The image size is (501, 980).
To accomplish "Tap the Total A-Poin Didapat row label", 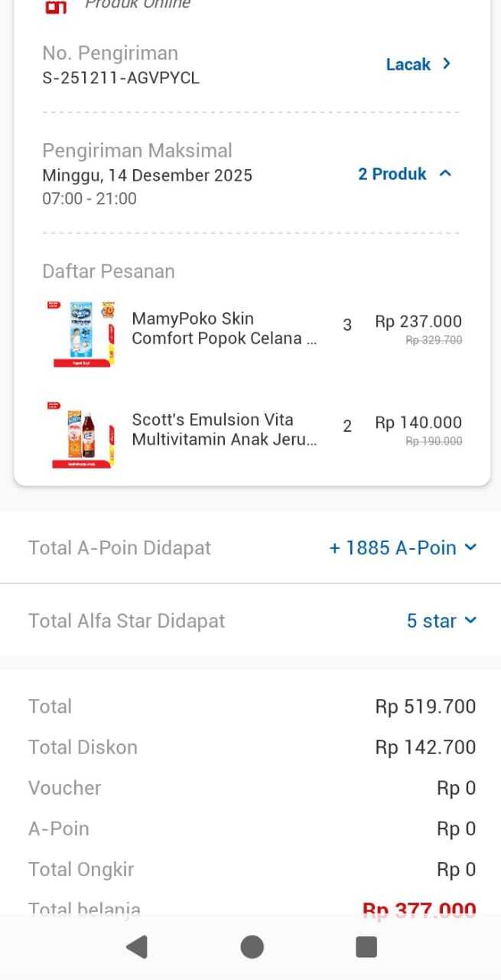I will pyautogui.click(x=119, y=547).
